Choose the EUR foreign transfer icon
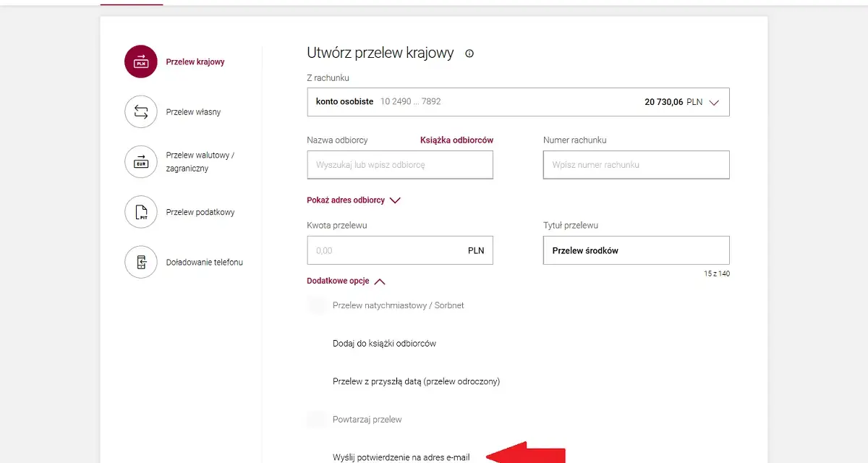The width and height of the screenshot is (868, 463). [x=141, y=162]
